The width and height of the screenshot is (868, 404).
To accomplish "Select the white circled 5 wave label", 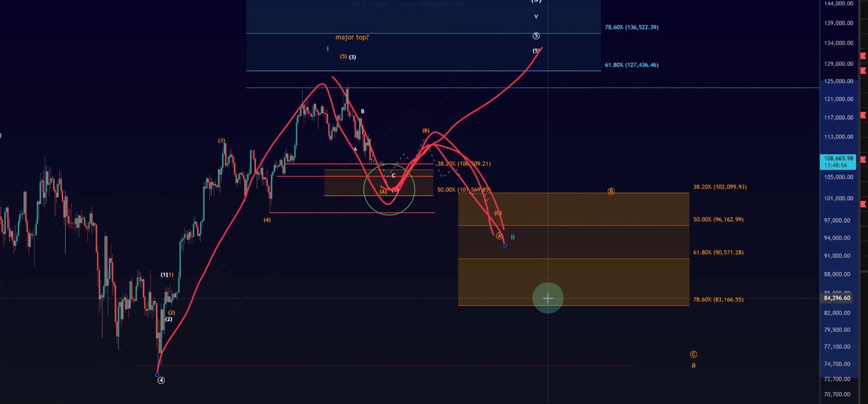I will coord(536,36).
